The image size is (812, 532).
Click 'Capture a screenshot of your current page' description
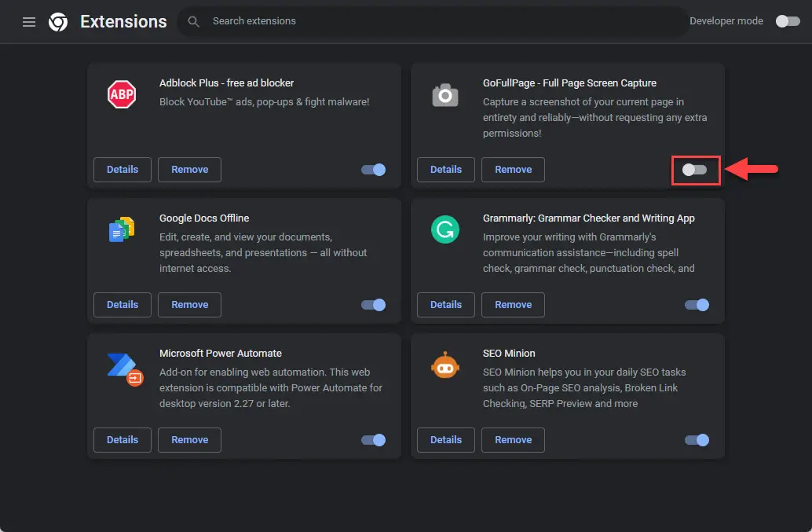point(595,118)
